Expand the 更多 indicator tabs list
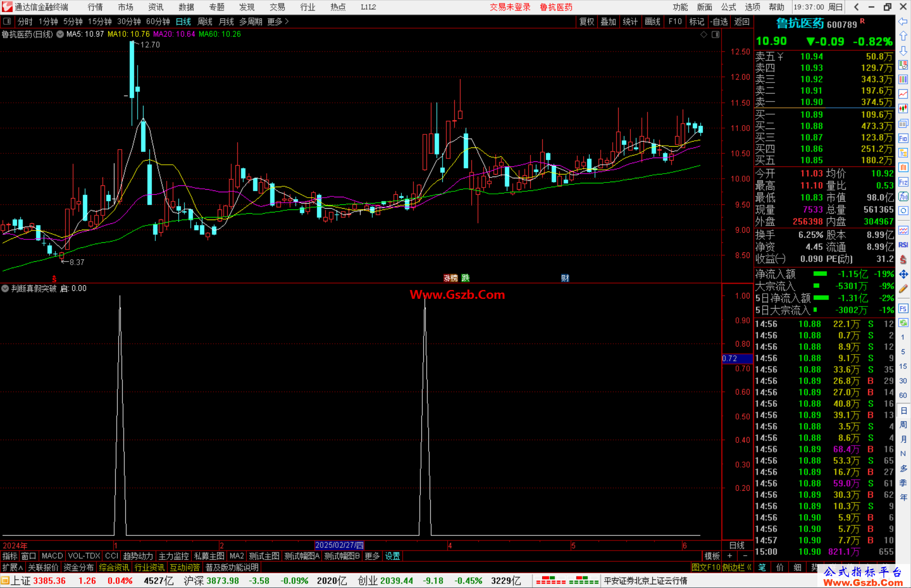Screen dimensions: 911x588 click(x=372, y=556)
